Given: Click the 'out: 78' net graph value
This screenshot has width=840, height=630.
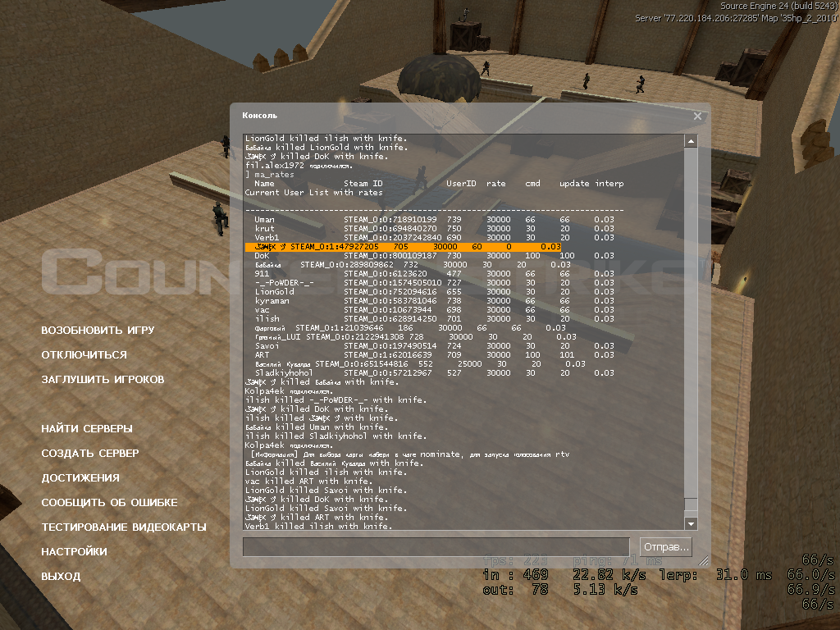Looking at the screenshot, I should [515, 590].
